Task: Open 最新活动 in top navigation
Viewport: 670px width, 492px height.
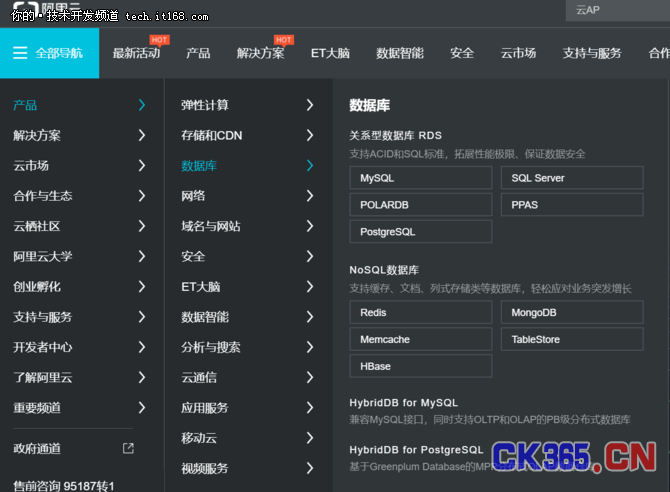Action: click(136, 53)
